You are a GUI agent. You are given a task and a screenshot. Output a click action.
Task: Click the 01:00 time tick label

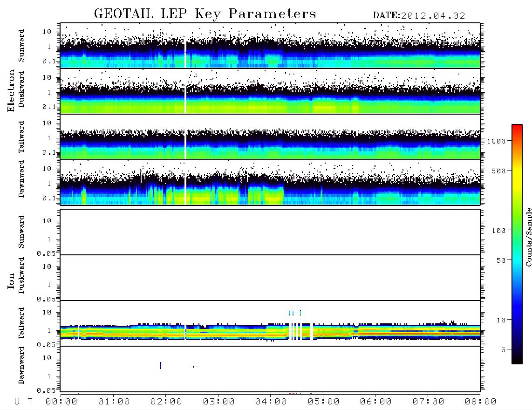click(114, 402)
